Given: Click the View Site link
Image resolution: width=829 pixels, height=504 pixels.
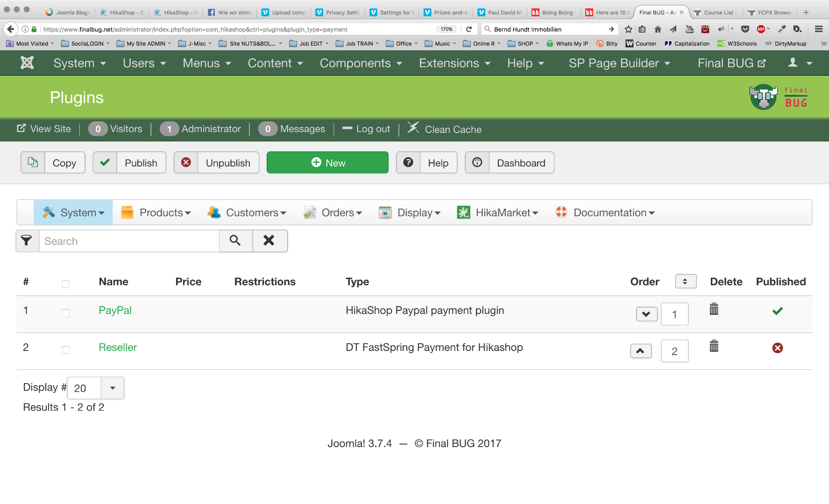Looking at the screenshot, I should coord(44,129).
